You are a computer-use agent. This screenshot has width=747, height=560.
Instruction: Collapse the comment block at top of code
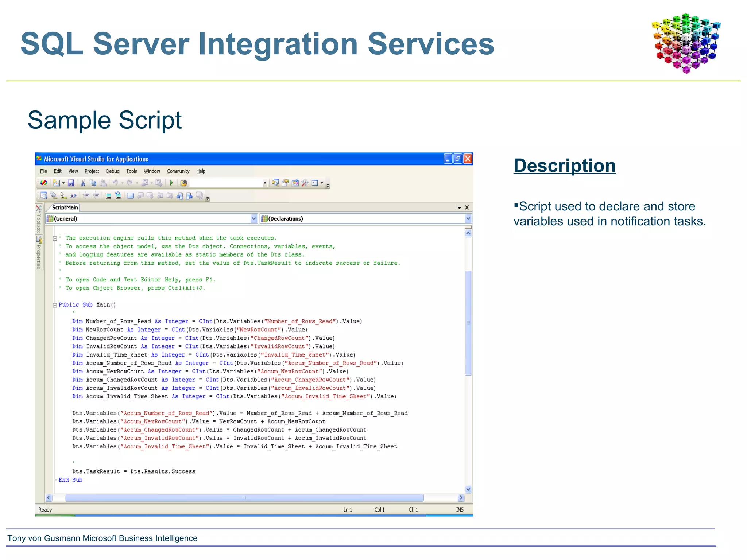(55, 238)
